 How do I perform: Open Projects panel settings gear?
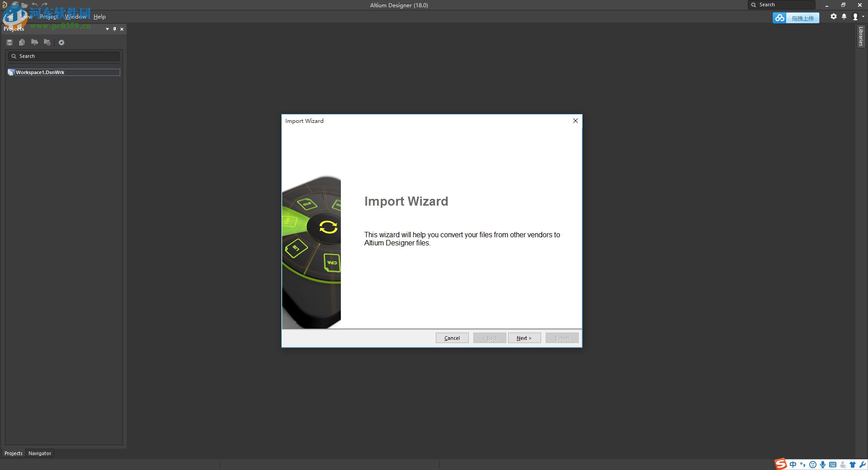(61, 42)
